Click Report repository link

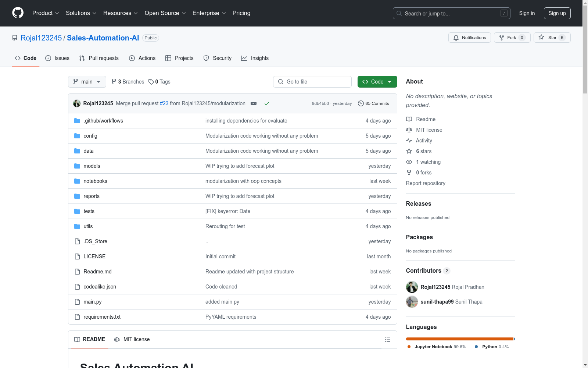pos(426,183)
